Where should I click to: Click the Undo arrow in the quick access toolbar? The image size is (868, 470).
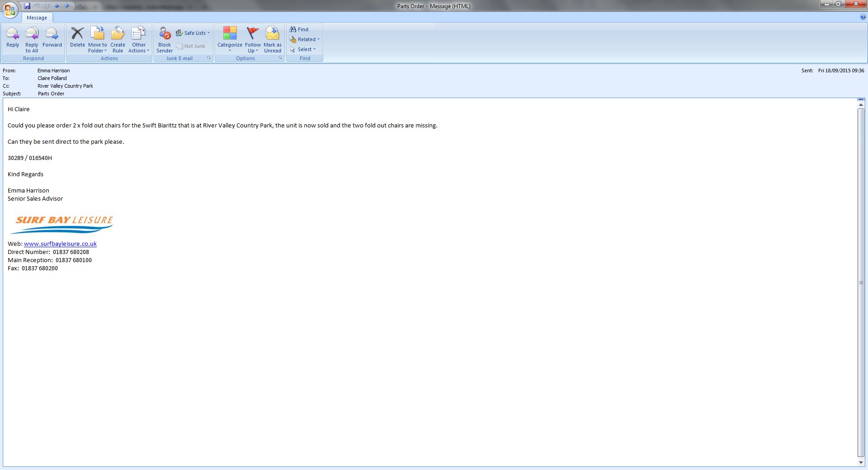click(37, 6)
